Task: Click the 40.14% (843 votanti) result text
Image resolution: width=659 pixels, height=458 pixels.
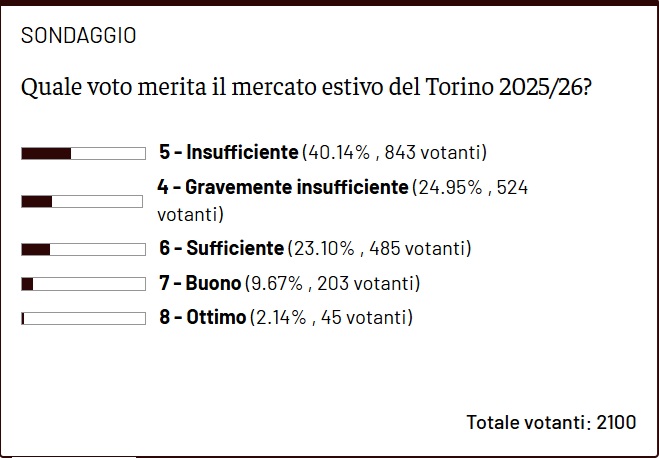Action: pos(393,153)
